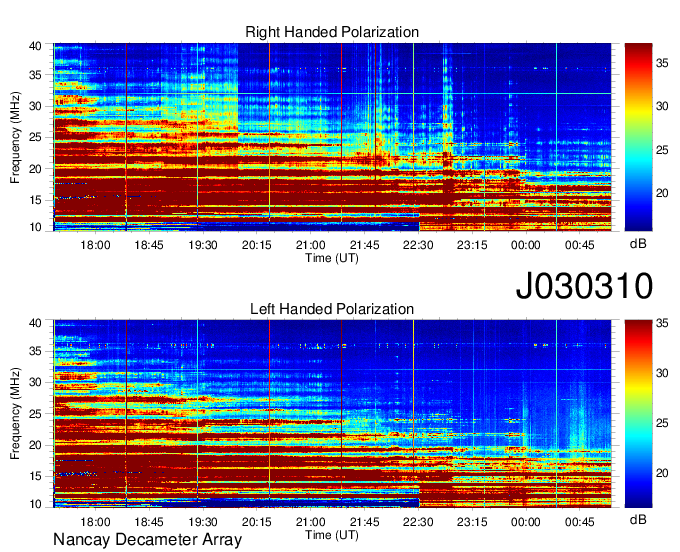Click the 35 value on Right Handed colorbar

tap(662, 63)
